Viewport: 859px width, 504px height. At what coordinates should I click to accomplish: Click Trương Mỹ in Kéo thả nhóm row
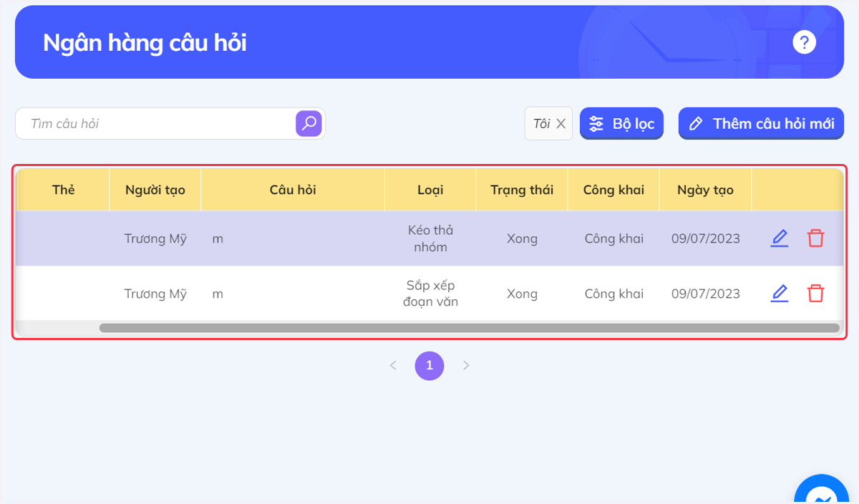tap(155, 238)
